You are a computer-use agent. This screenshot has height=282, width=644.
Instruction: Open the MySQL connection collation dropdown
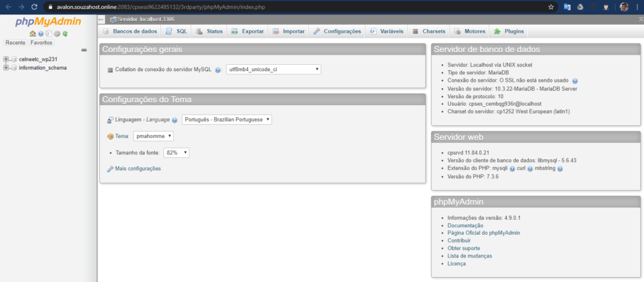(x=274, y=69)
